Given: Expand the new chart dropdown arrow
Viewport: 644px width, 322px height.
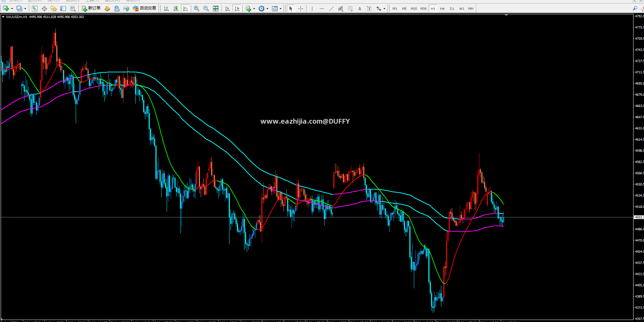Looking at the screenshot, I should [12, 8].
